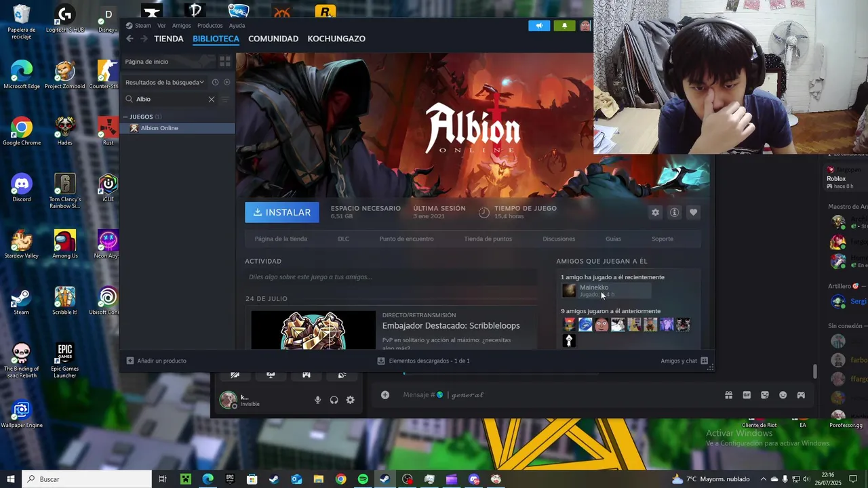Open Epic Games Launcher desktop shortcut

tap(65, 361)
